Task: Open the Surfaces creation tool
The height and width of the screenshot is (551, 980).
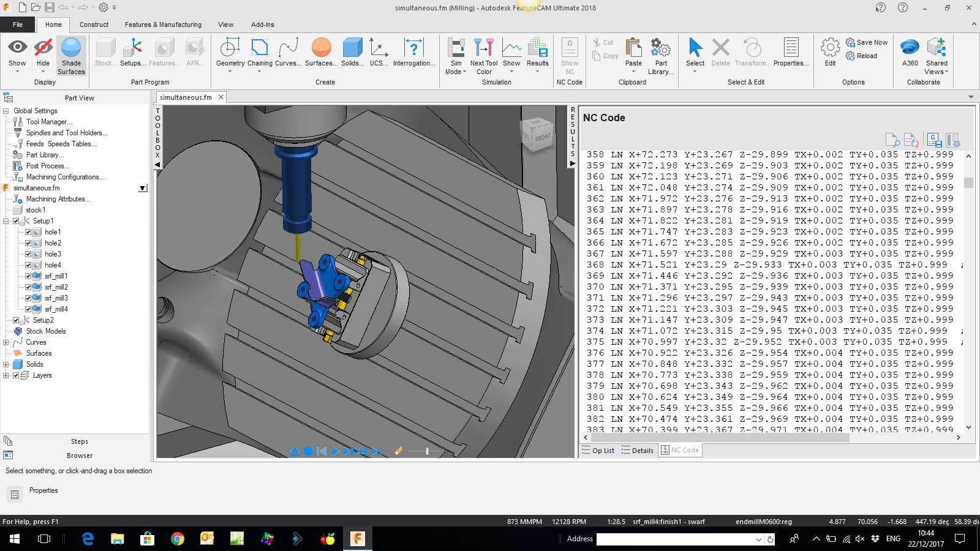Action: pos(321,53)
